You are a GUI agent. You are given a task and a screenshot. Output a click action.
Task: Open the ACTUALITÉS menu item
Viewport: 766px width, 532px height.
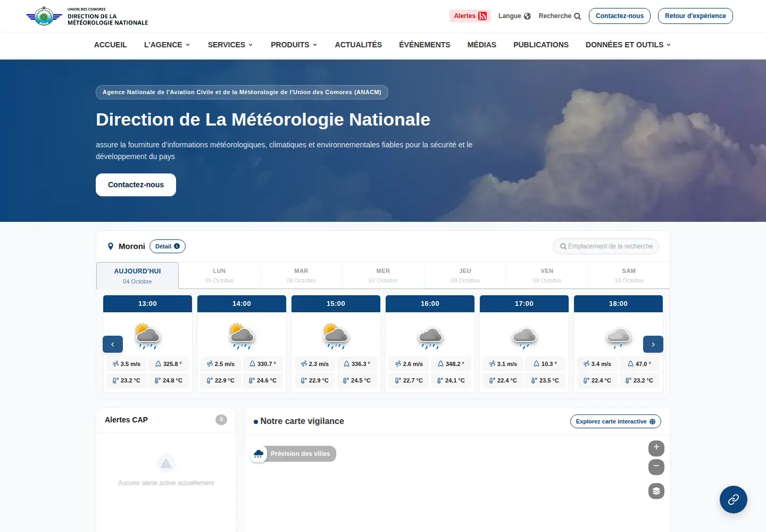pyautogui.click(x=359, y=45)
